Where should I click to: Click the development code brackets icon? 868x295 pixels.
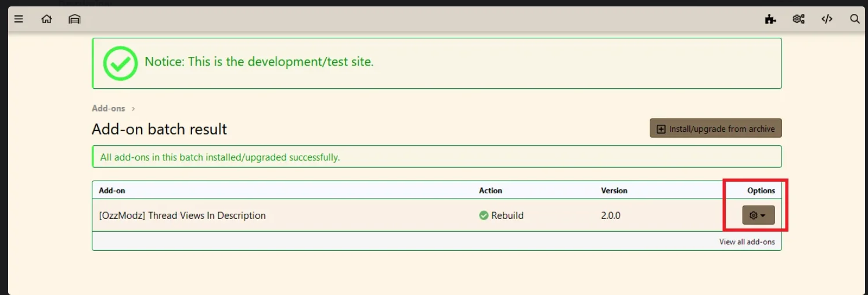coord(827,19)
